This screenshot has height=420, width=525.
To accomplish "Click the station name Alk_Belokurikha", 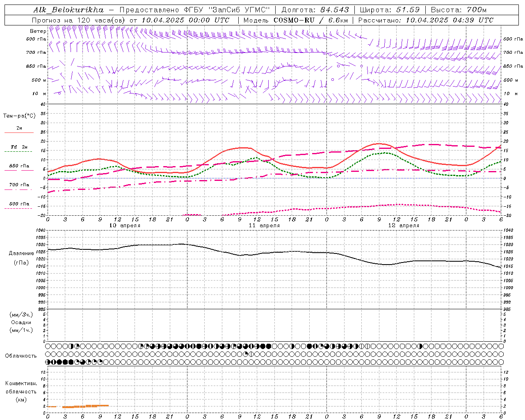I will coord(68,10).
